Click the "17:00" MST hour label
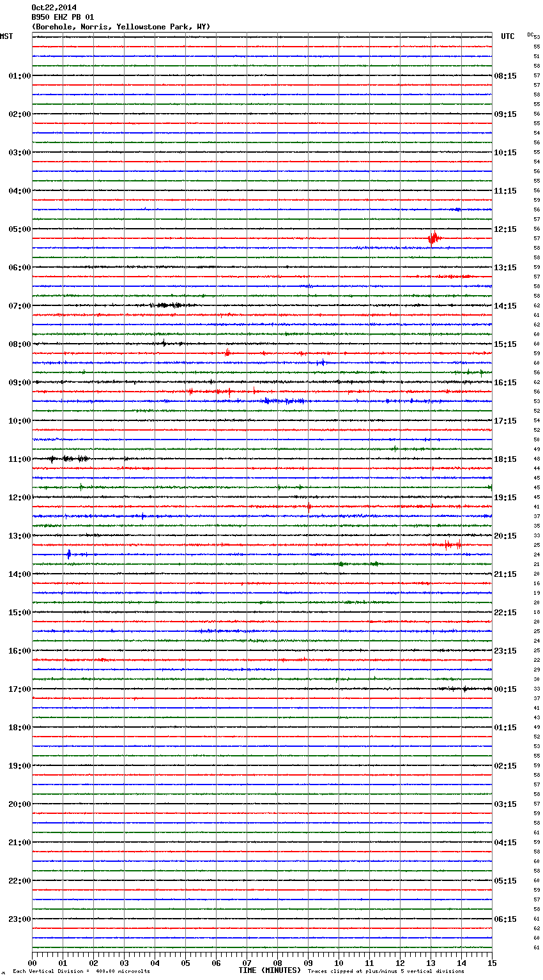This screenshot has height=980, width=543. point(19,689)
